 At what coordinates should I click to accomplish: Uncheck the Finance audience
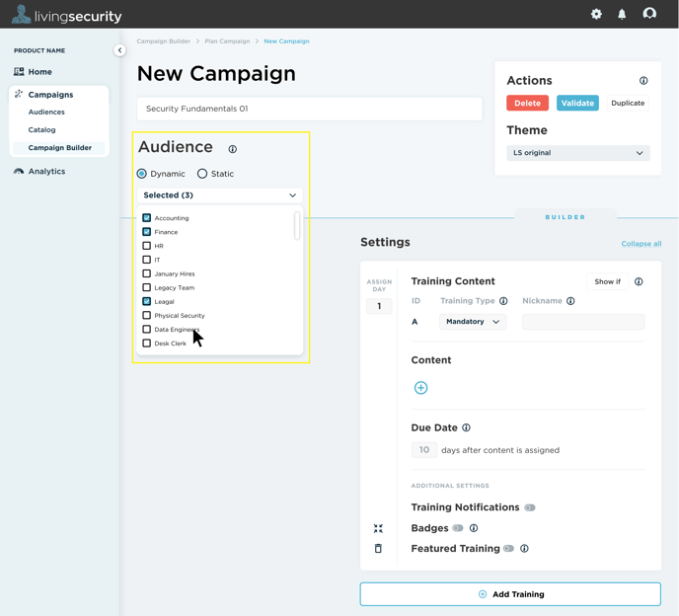click(146, 232)
